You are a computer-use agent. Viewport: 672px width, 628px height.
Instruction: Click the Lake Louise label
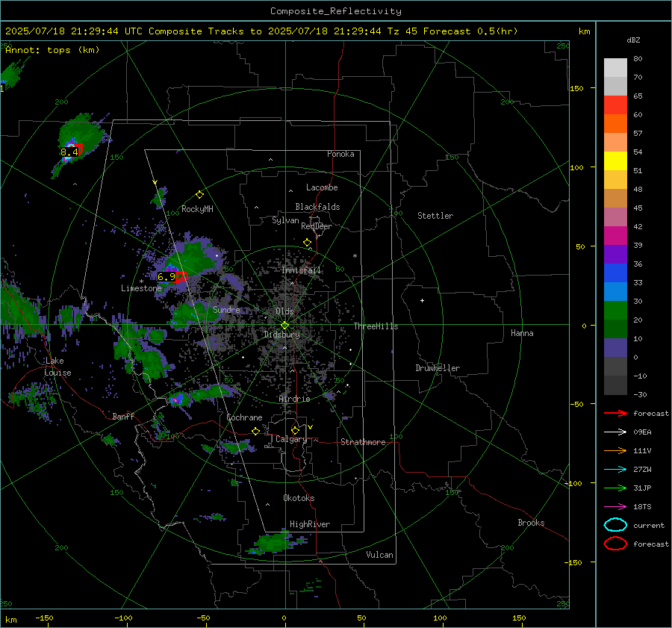(x=57, y=367)
